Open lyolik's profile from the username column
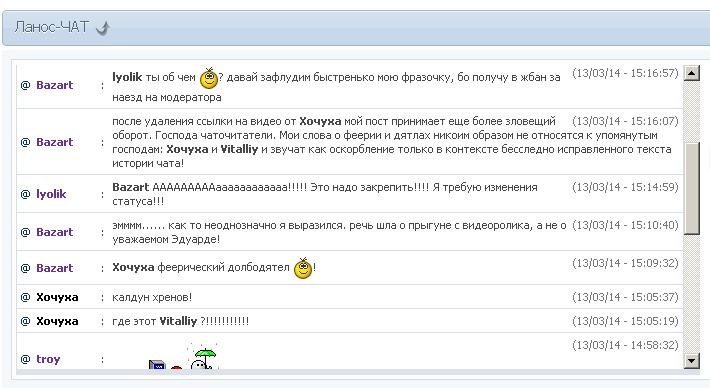The image size is (710, 388). point(51,194)
